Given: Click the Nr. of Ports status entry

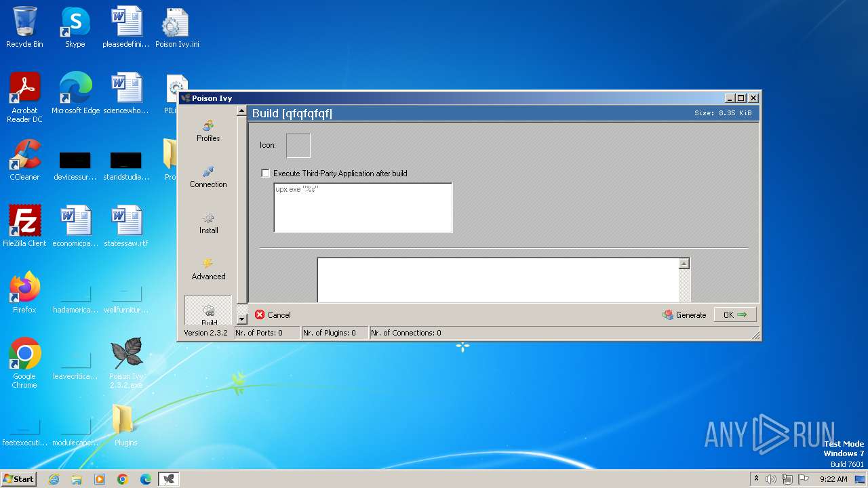Looking at the screenshot, I should pyautogui.click(x=267, y=333).
